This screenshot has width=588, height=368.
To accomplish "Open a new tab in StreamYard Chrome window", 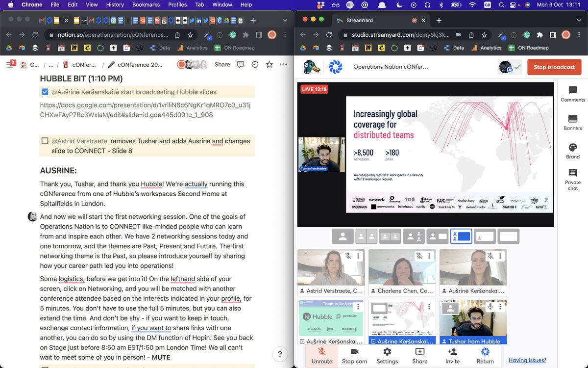I will pos(439,21).
